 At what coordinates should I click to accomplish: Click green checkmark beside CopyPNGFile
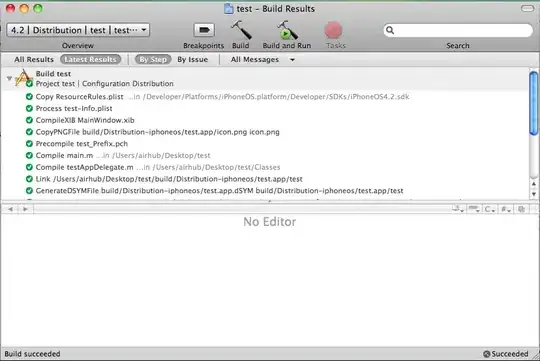click(x=29, y=132)
